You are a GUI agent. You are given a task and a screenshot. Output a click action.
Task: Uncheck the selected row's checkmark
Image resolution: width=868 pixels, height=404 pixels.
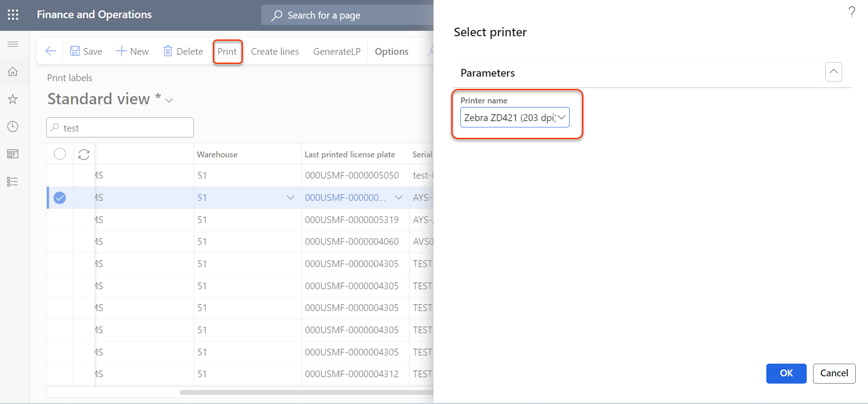pos(60,198)
